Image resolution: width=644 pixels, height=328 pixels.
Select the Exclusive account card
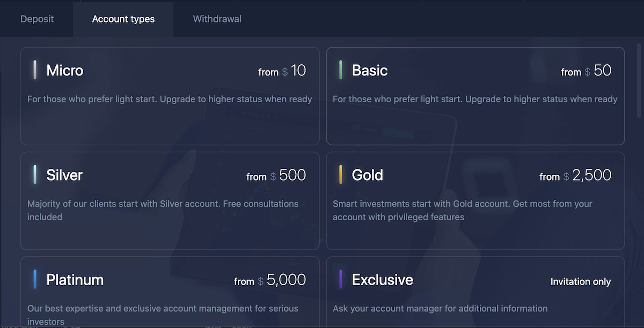pyautogui.click(x=475, y=292)
